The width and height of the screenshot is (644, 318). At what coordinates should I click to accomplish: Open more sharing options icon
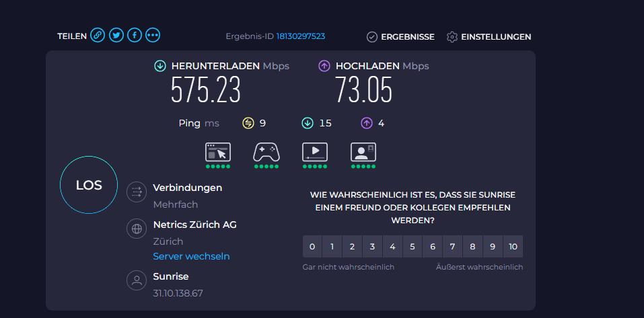pos(153,36)
